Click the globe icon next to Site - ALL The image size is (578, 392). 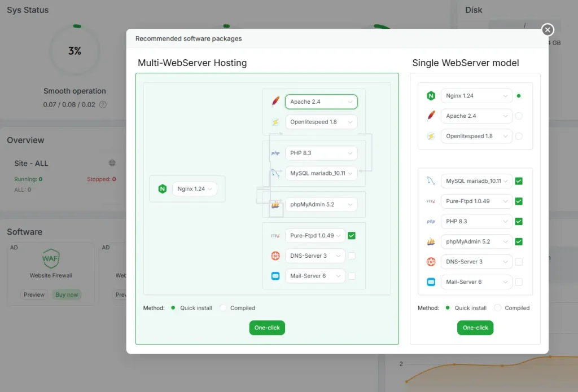[x=112, y=163]
